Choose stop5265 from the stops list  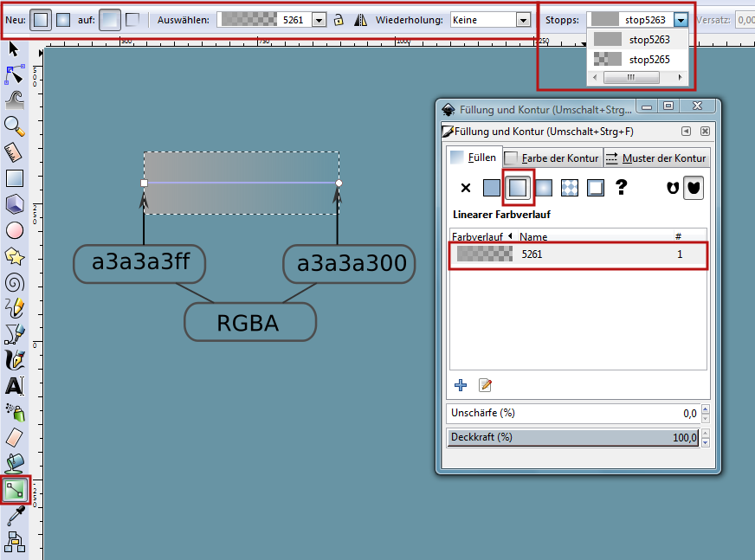(x=639, y=59)
